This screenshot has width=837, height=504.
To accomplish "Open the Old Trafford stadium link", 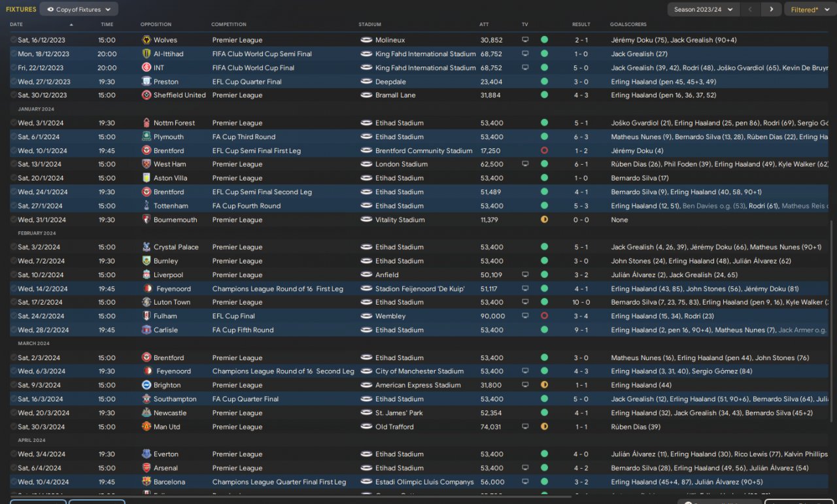I will (394, 427).
